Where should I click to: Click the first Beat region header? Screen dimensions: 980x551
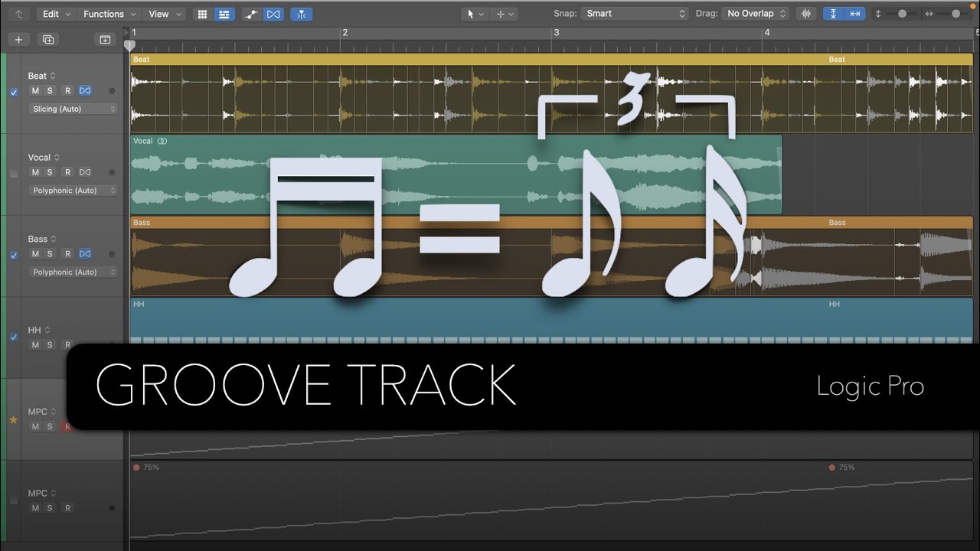(x=478, y=59)
